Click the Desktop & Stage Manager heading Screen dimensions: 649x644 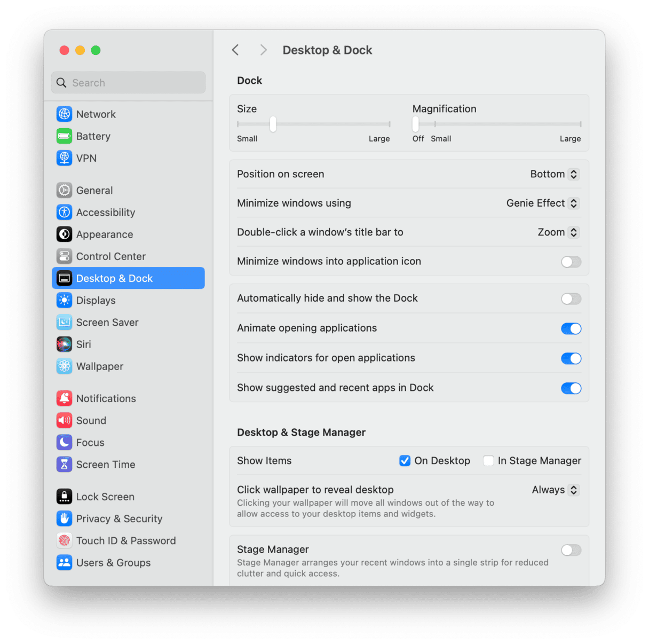click(301, 433)
